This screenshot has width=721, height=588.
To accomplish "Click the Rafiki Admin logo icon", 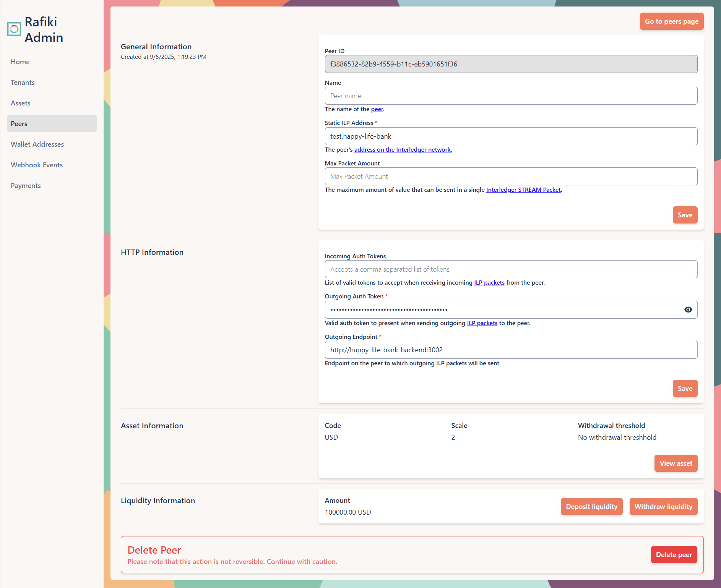I will (14, 28).
